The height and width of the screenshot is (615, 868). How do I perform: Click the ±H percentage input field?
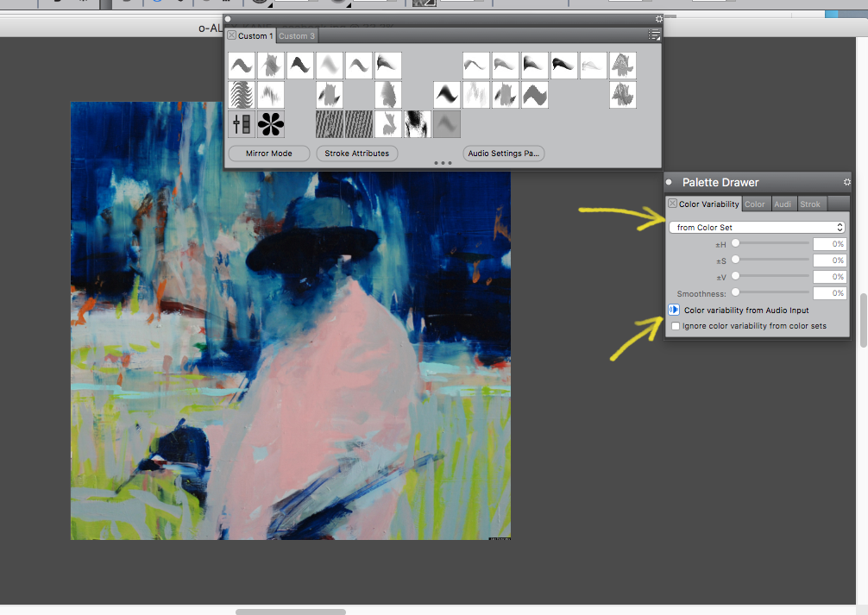(829, 244)
